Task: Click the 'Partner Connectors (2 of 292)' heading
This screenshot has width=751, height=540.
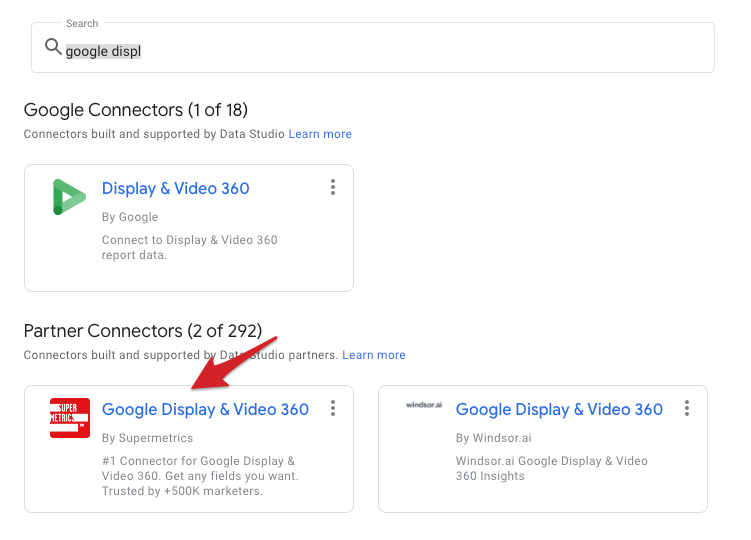Action: [x=143, y=331]
